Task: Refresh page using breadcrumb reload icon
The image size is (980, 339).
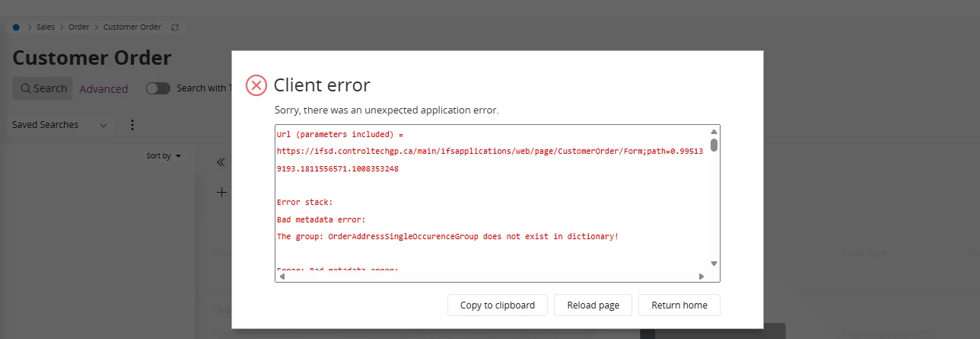Action: pyautogui.click(x=175, y=27)
